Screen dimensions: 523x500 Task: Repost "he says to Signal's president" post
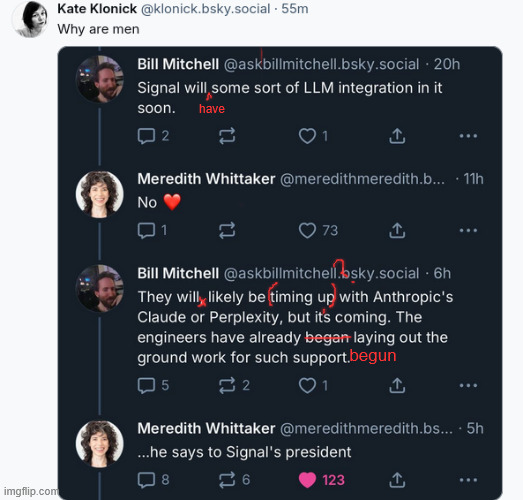[x=234, y=480]
